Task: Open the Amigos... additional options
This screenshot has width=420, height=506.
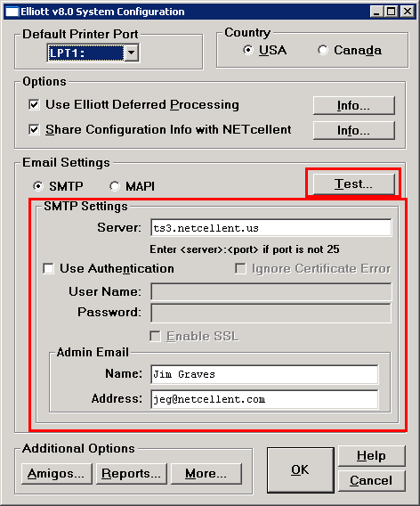Action: tap(56, 473)
